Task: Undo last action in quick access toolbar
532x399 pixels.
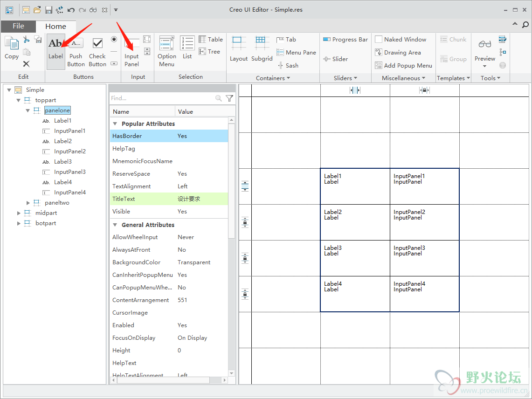Action: 71,10
